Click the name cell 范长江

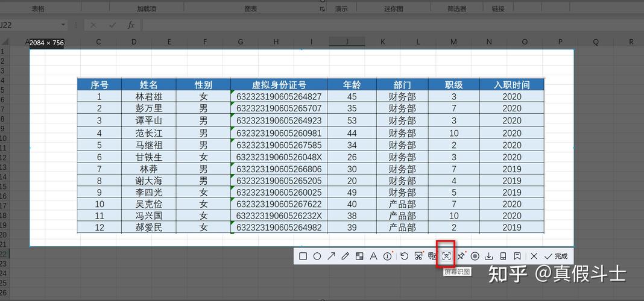149,133
